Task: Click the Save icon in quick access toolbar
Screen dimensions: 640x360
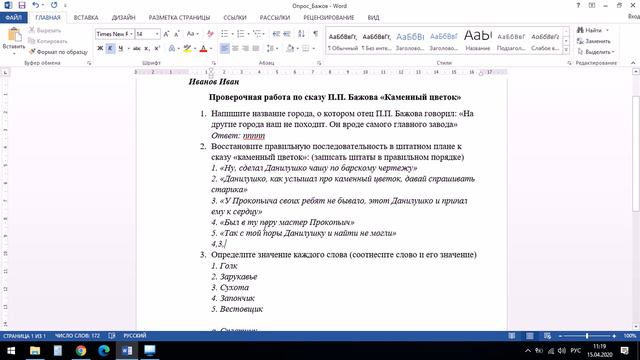Action: pos(22,5)
